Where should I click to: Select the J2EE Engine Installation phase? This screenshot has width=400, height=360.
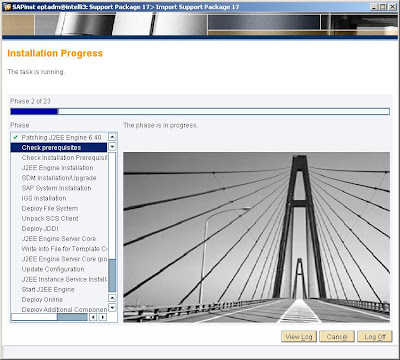pos(57,168)
